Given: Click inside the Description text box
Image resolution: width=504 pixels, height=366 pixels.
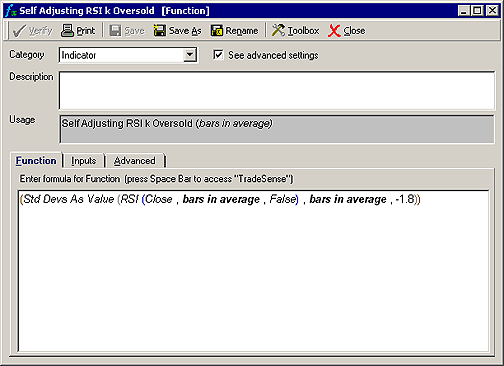Looking at the screenshot, I should [x=277, y=90].
